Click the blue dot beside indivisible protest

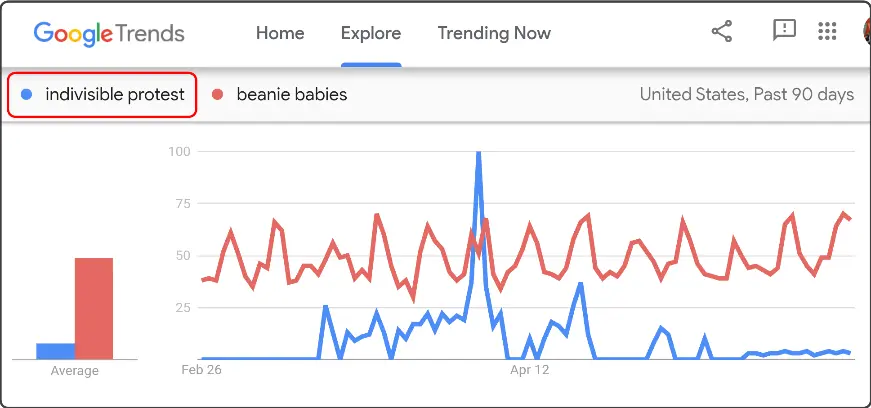(x=26, y=95)
